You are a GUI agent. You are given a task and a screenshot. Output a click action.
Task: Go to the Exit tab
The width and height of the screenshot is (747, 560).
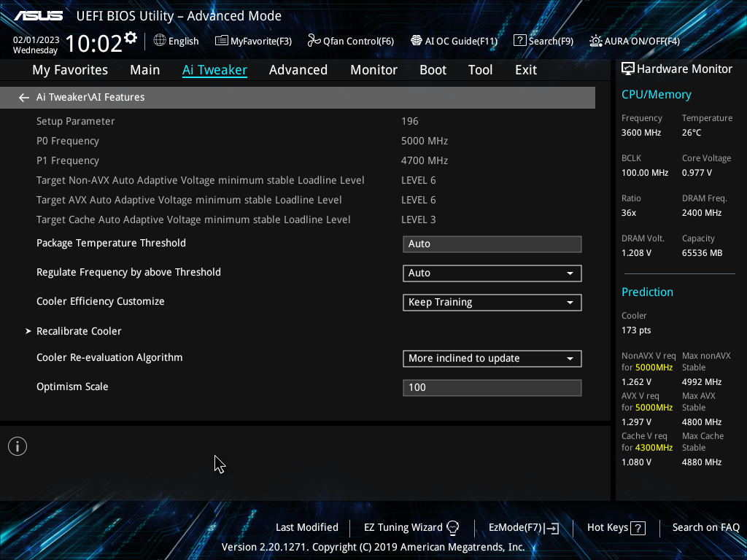click(526, 69)
